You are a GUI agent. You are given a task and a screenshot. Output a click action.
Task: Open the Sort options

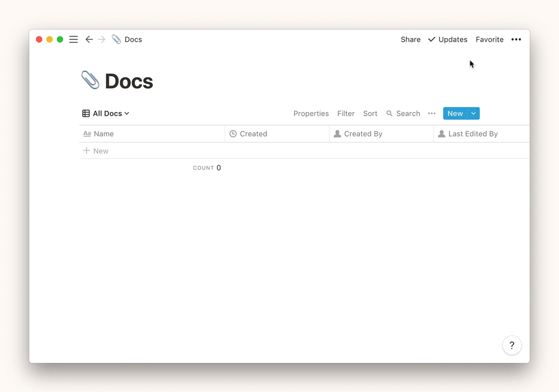tap(370, 114)
